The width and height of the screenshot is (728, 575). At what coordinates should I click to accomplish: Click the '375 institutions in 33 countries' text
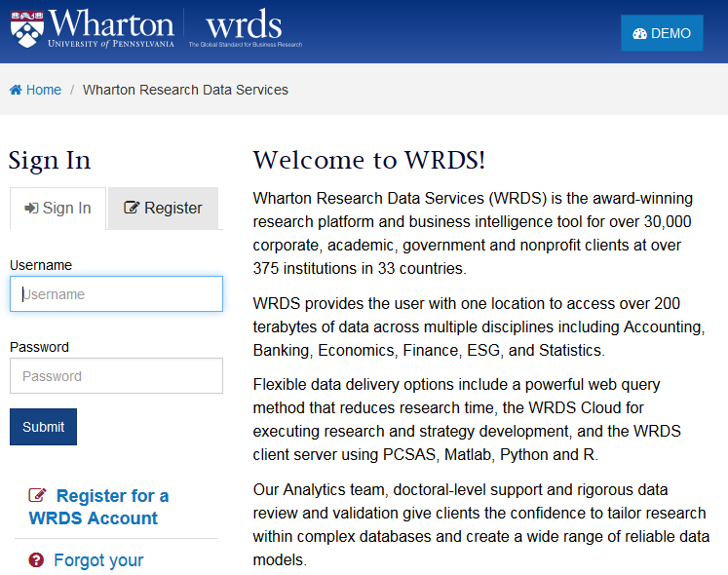coord(360,268)
